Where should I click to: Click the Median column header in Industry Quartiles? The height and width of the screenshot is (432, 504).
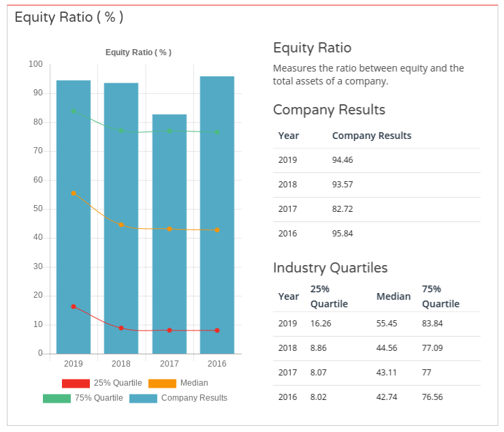coord(393,296)
